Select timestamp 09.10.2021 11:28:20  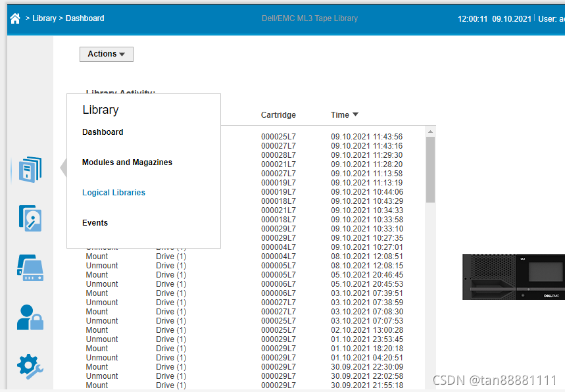click(x=367, y=164)
